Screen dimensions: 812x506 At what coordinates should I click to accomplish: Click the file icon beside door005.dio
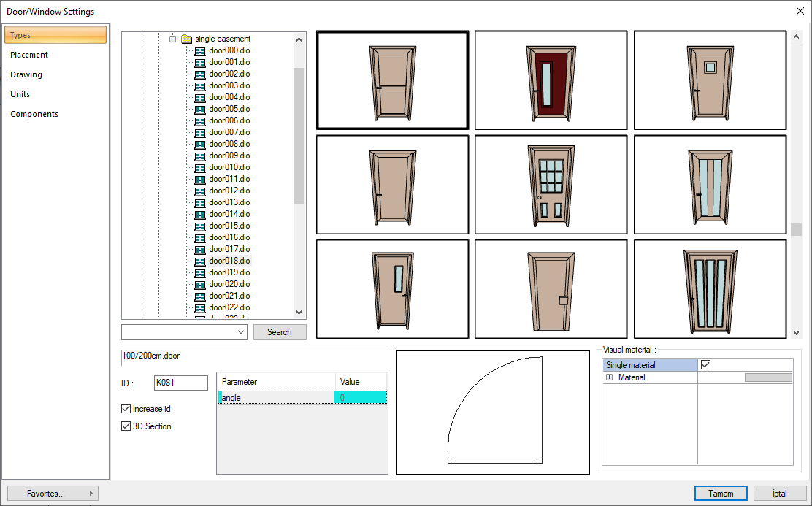click(x=200, y=109)
